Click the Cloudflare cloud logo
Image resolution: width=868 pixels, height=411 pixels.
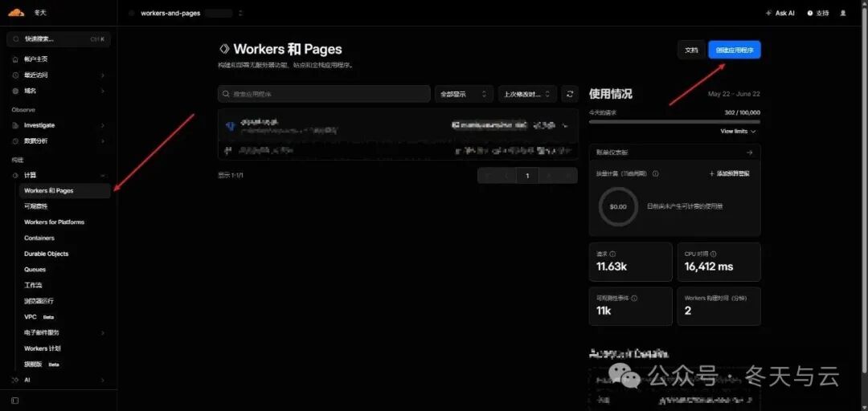(17, 12)
